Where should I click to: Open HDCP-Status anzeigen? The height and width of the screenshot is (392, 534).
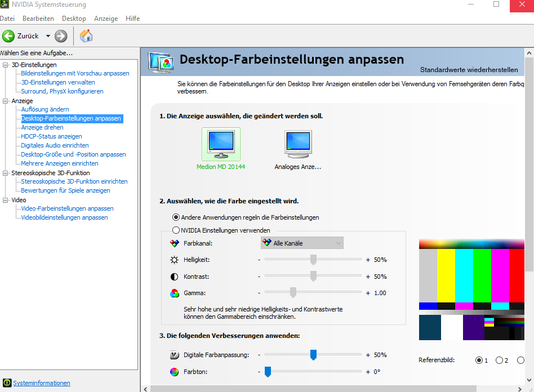[x=51, y=136]
